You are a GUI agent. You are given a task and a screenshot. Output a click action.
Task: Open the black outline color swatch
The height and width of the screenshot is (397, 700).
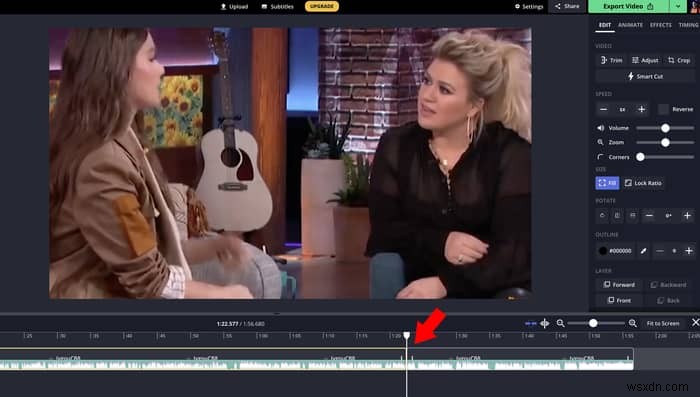pos(603,251)
